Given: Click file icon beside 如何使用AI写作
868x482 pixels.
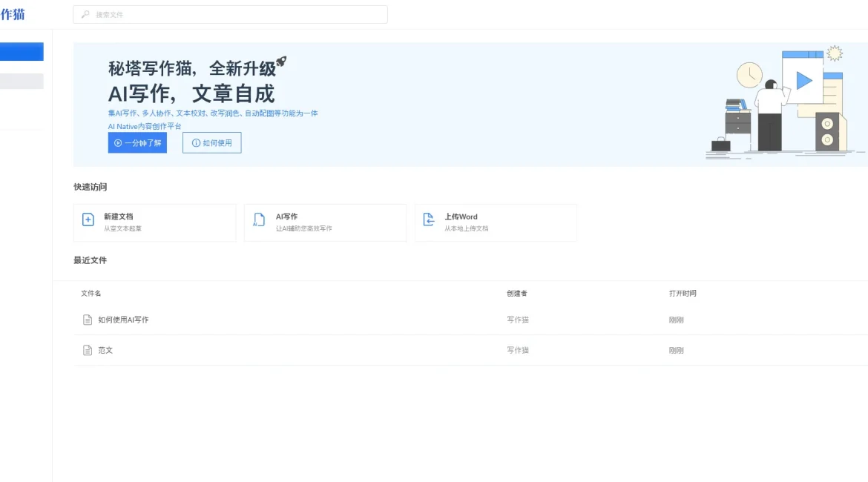Looking at the screenshot, I should (x=88, y=320).
